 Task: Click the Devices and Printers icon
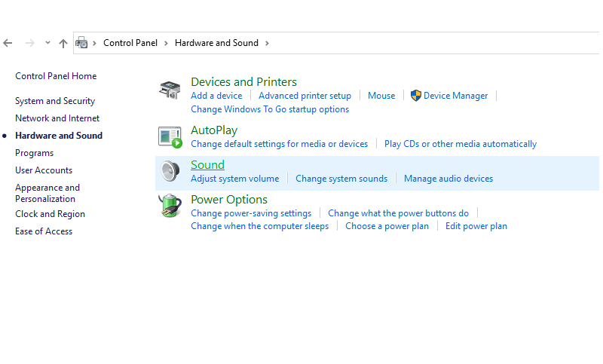click(170, 90)
